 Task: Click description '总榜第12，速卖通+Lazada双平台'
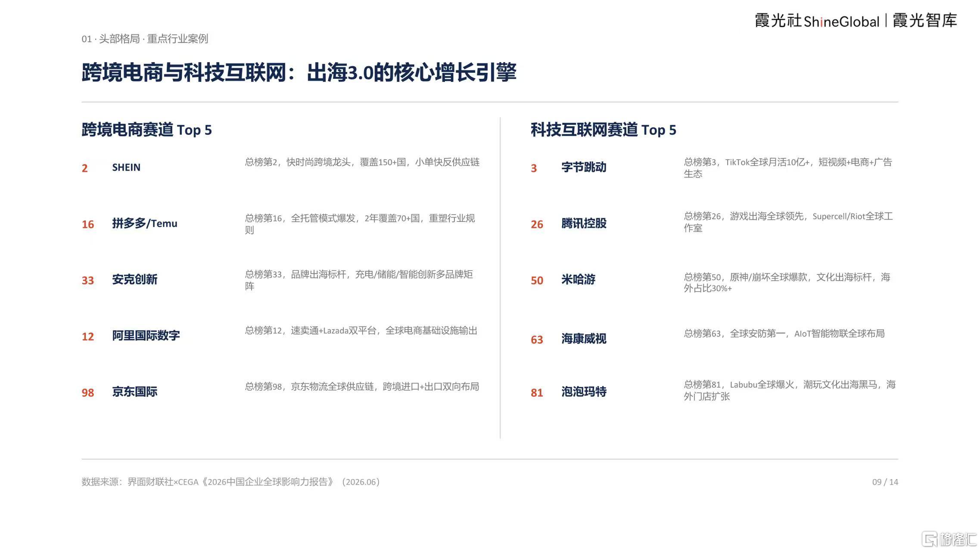pyautogui.click(x=361, y=330)
